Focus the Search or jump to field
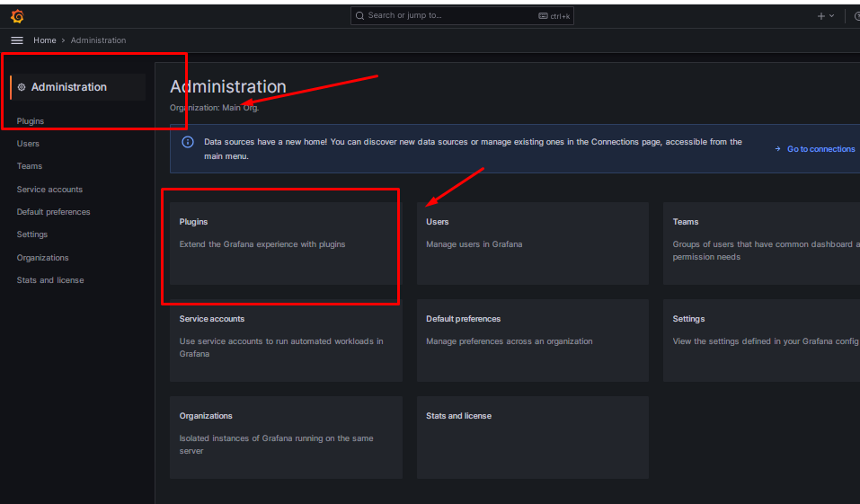 pos(462,16)
